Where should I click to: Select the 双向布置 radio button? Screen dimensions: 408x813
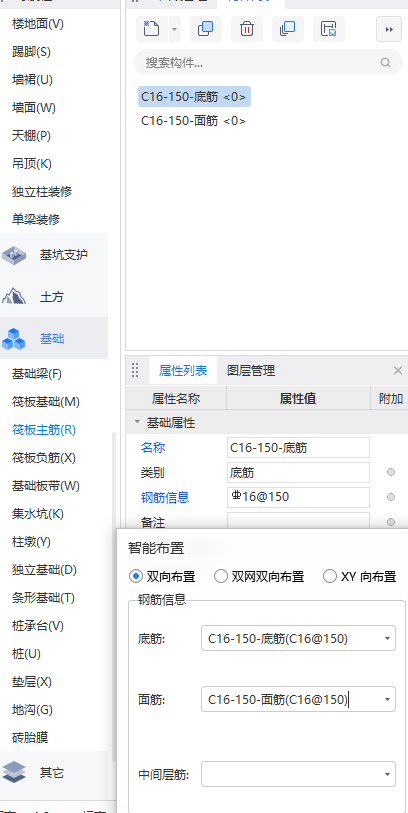click(x=136, y=576)
